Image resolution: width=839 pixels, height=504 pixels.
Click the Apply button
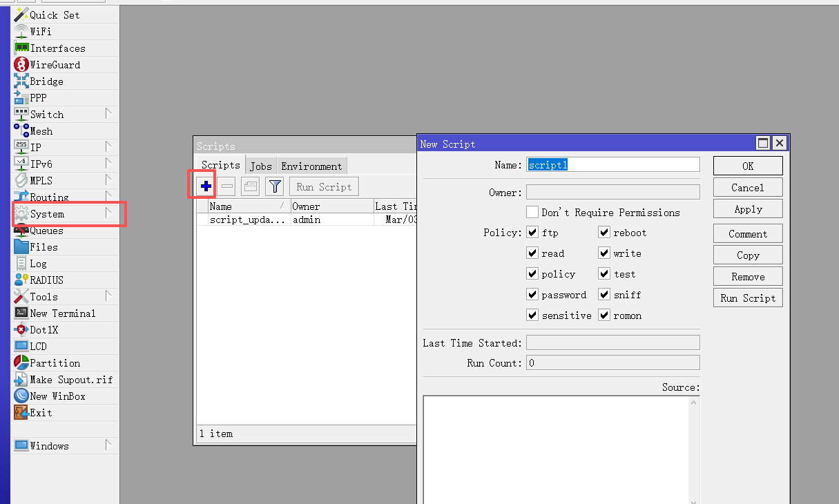pyautogui.click(x=748, y=209)
